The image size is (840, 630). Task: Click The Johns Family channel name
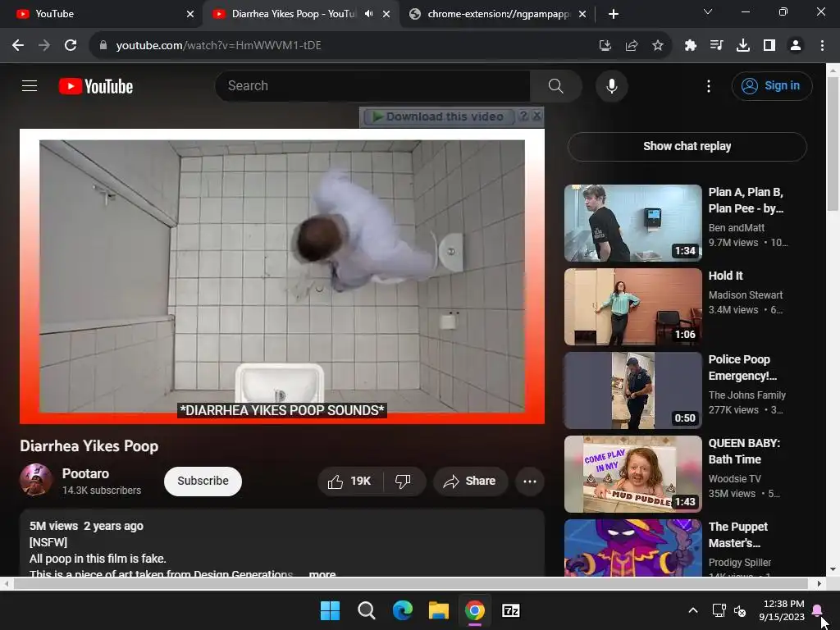[746, 395]
